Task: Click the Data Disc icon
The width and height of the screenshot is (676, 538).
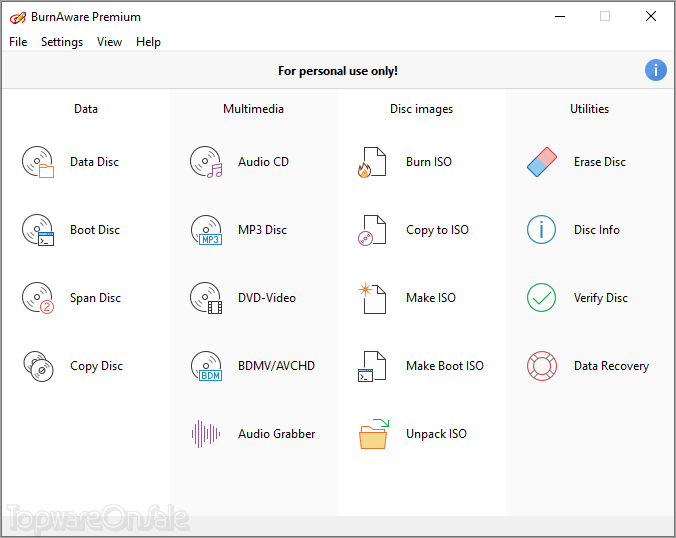Action: pyautogui.click(x=38, y=162)
